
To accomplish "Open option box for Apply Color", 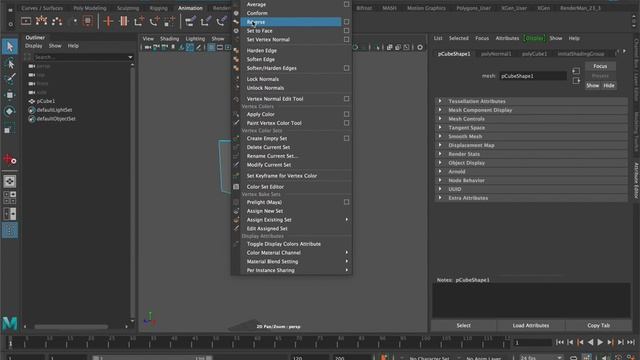I will click(x=347, y=114).
